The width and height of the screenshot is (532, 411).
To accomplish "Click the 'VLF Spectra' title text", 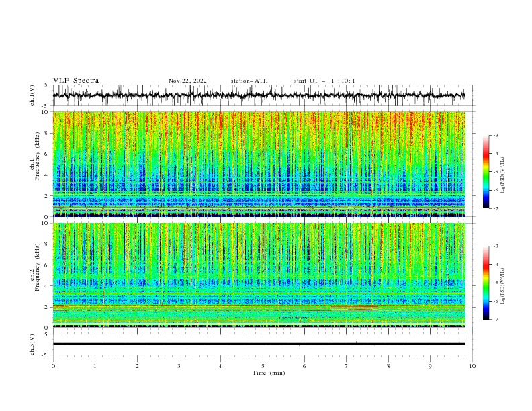I will 76,81.
